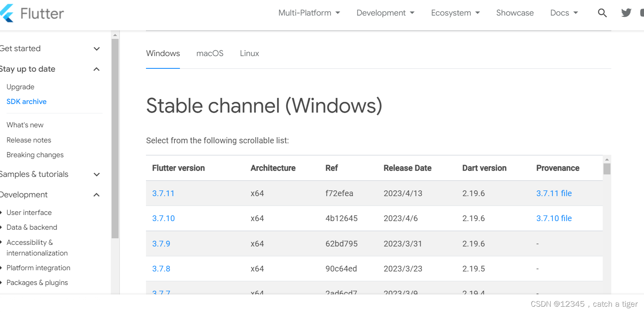Viewport: 644px width, 312px height.
Task: Click the Flutter 3.7.9 version link
Action: click(x=161, y=244)
